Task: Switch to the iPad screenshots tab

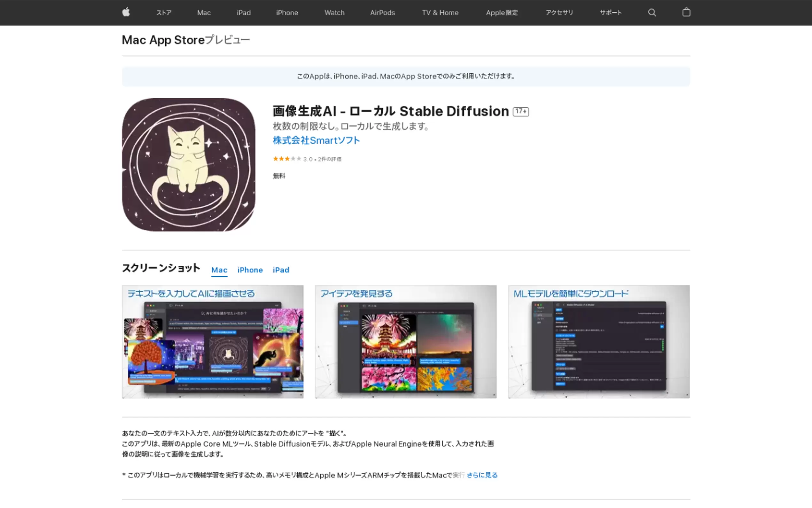Action: (x=281, y=270)
